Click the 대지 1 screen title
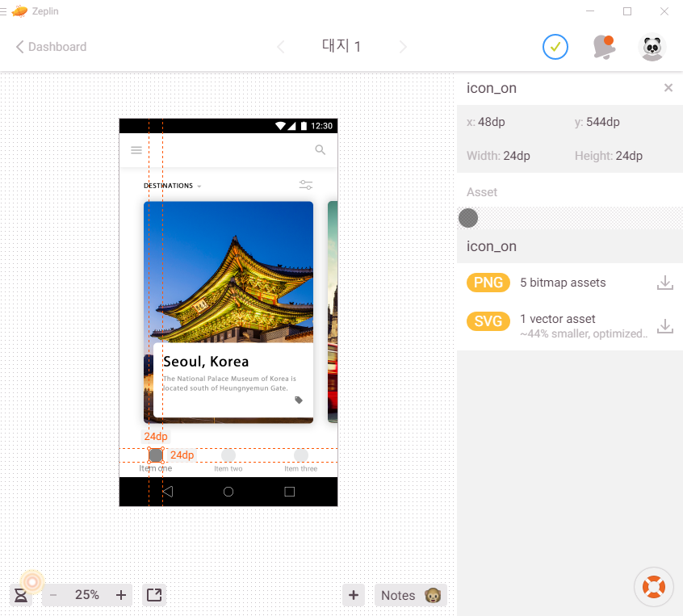Screen dimensions: 683x616 pos(341,46)
